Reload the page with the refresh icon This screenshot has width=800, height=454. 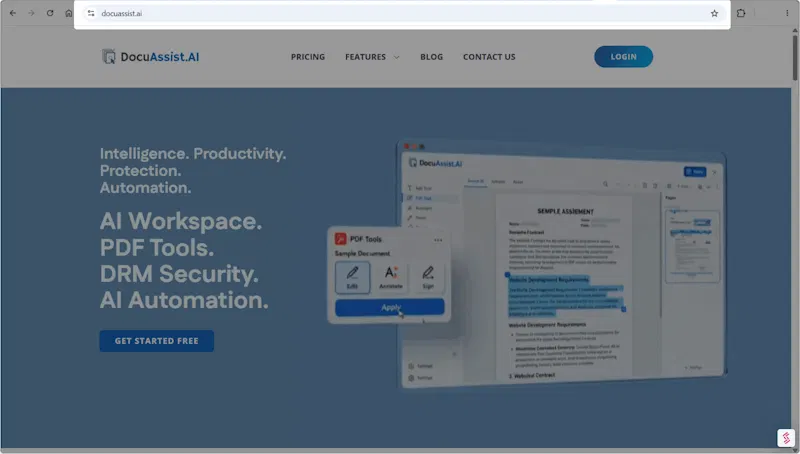pos(50,13)
